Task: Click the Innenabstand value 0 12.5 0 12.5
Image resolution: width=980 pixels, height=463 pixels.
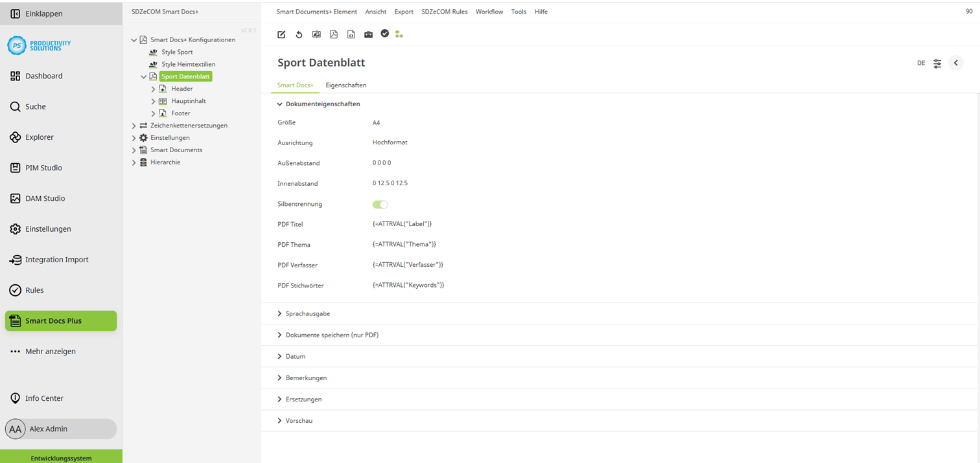Action: pos(390,183)
